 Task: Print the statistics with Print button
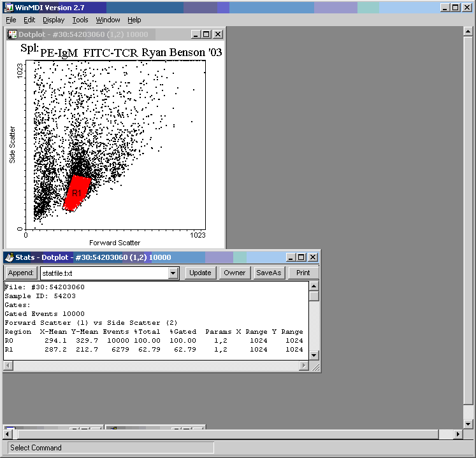(303, 273)
